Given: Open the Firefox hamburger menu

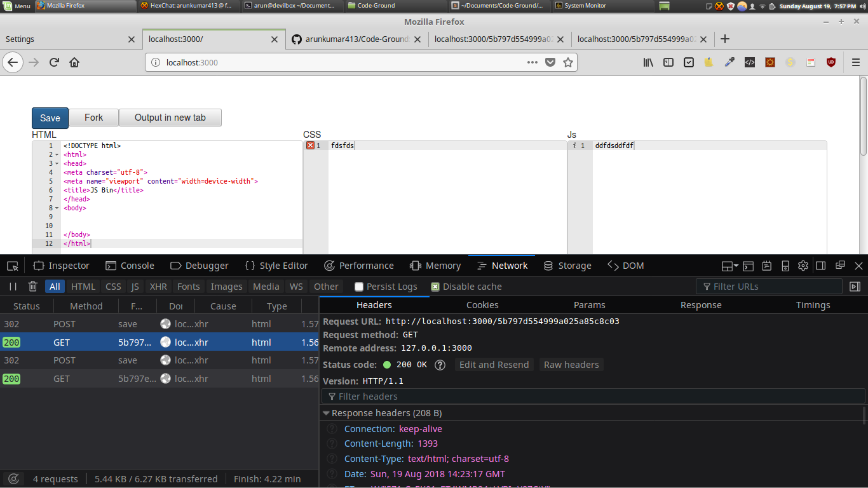Looking at the screenshot, I should (855, 62).
